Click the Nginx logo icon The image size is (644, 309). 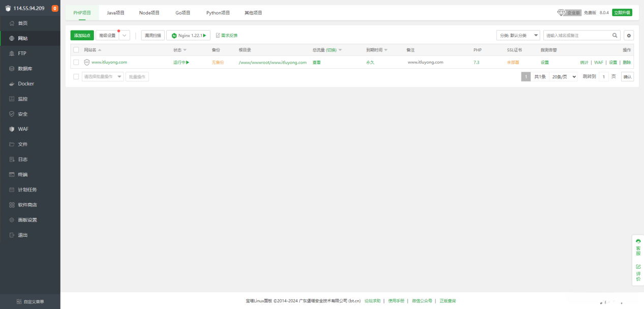pyautogui.click(x=174, y=36)
